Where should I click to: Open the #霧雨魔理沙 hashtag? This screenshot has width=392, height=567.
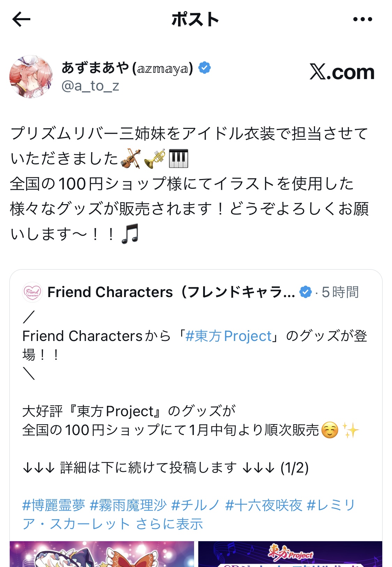(128, 505)
